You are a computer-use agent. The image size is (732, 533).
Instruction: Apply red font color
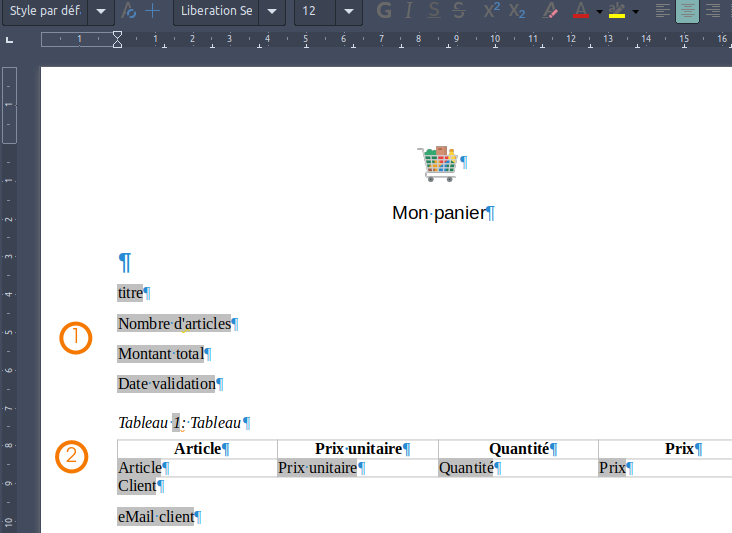click(581, 10)
